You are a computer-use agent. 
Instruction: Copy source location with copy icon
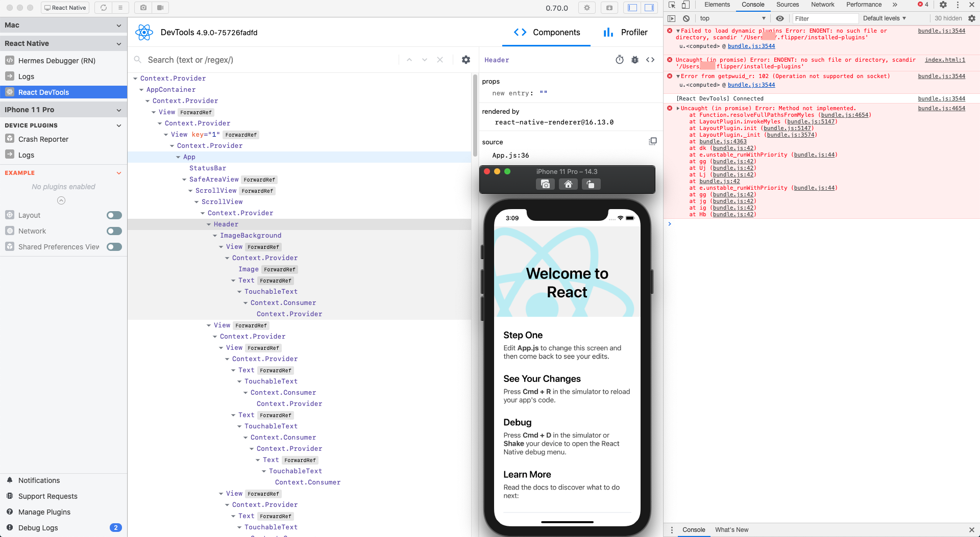tap(653, 141)
